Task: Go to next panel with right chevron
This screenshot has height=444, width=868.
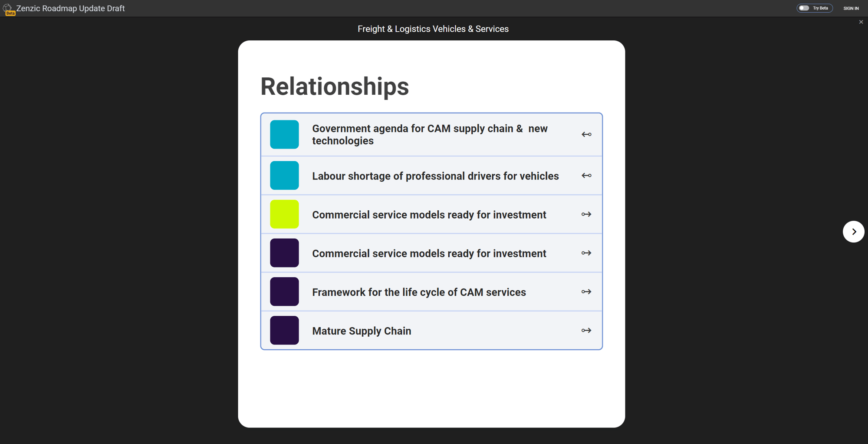Action: (x=853, y=232)
